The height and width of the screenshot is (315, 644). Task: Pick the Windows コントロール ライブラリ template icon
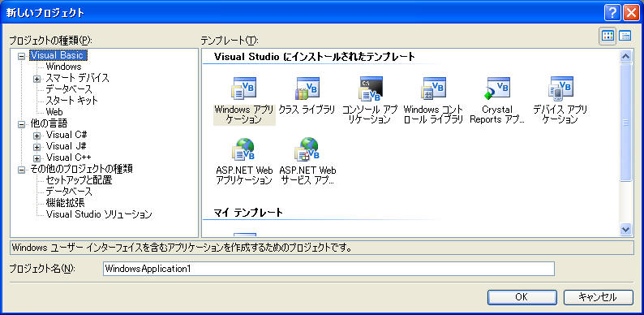pyautogui.click(x=434, y=88)
